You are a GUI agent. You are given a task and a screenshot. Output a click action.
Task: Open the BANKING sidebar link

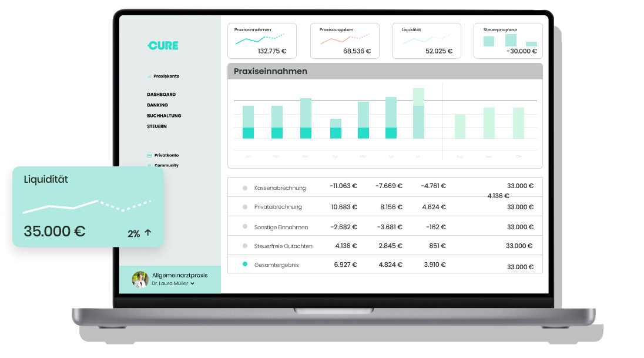pos(157,105)
